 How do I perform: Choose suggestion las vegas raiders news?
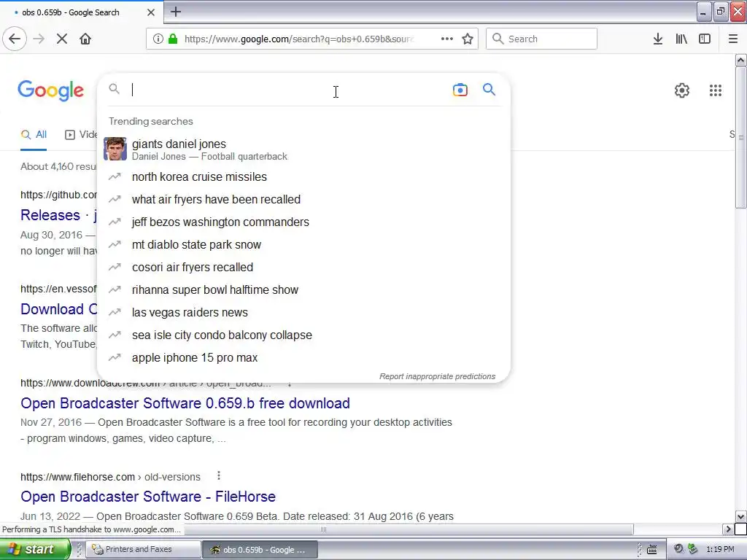pyautogui.click(x=303, y=312)
